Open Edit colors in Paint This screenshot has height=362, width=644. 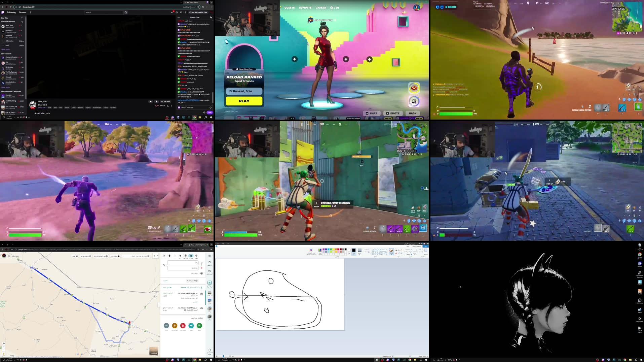tap(320, 252)
